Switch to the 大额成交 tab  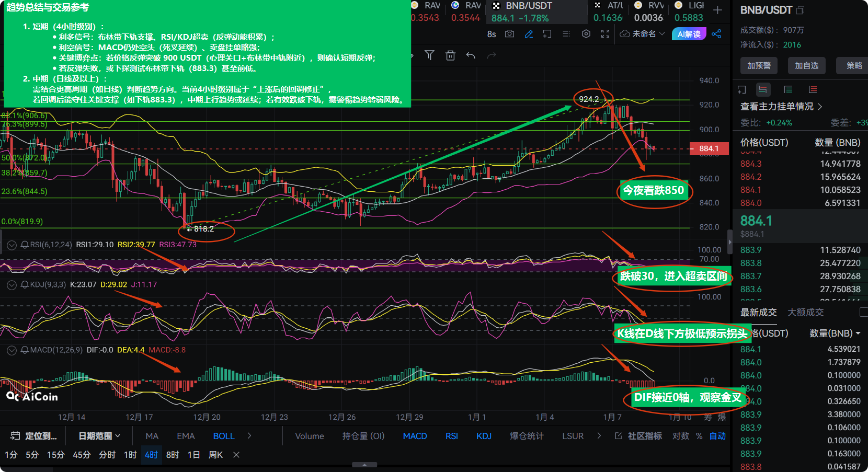click(806, 312)
